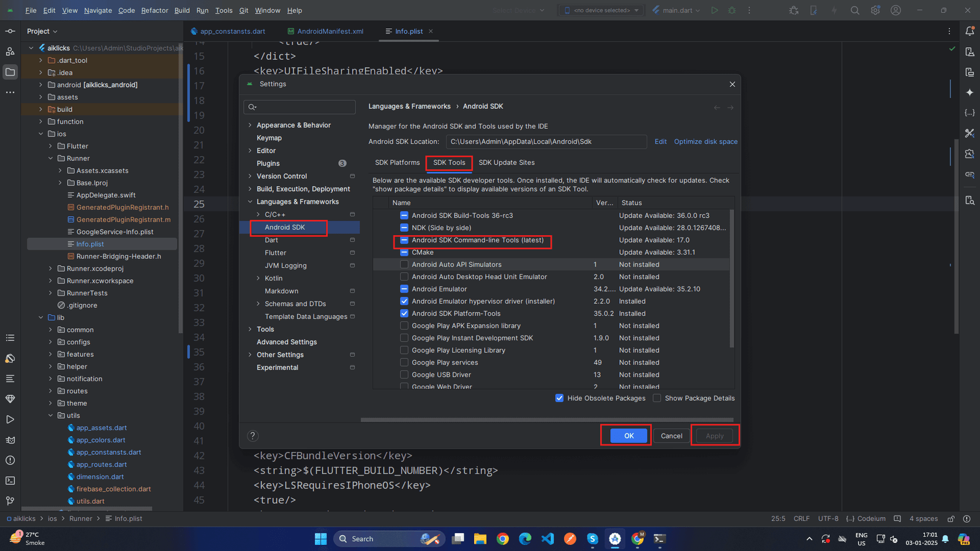Open the device selector dropdown

pos(601,10)
